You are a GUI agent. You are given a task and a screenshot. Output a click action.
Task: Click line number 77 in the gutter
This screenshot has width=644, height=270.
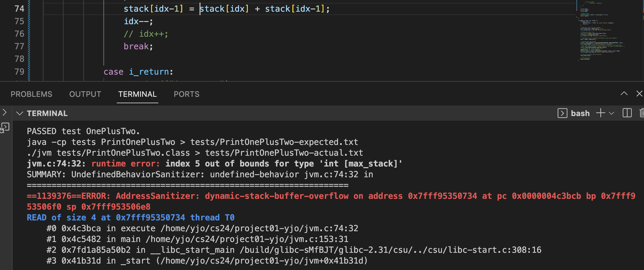pos(19,46)
